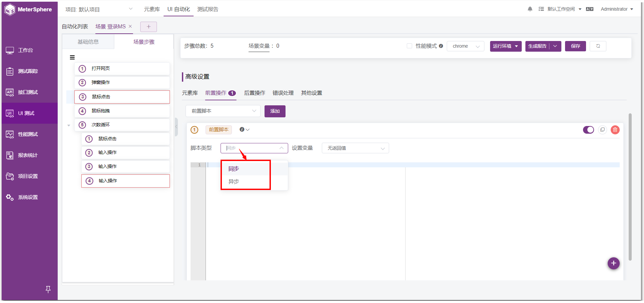644x303 pixels.
Task: Open the task list icon in header
Action: click(x=541, y=9)
